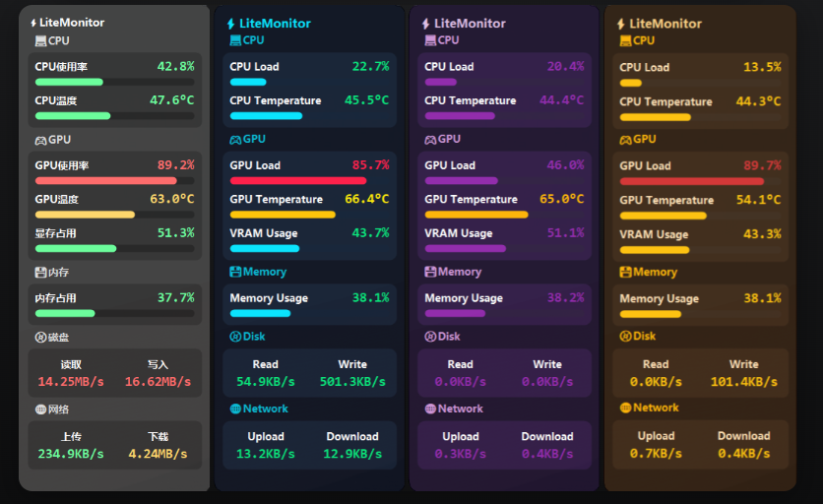Click the lightning bolt icon in the cyan LiteMonitor panel
The height and width of the screenshot is (504, 823).
point(230,24)
